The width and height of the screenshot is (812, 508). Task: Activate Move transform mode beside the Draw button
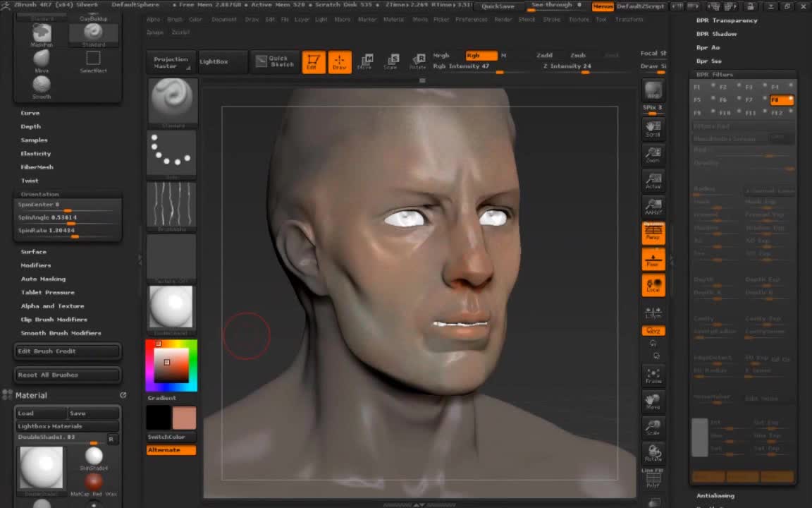365,61
